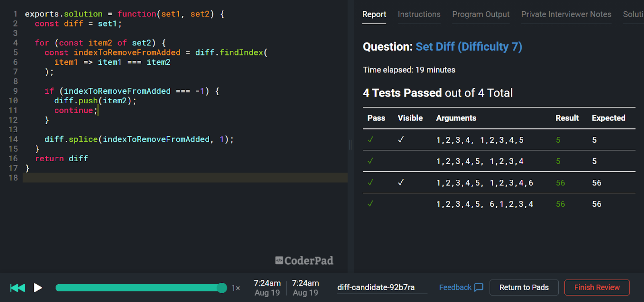Click the Pass column header

coord(376,118)
